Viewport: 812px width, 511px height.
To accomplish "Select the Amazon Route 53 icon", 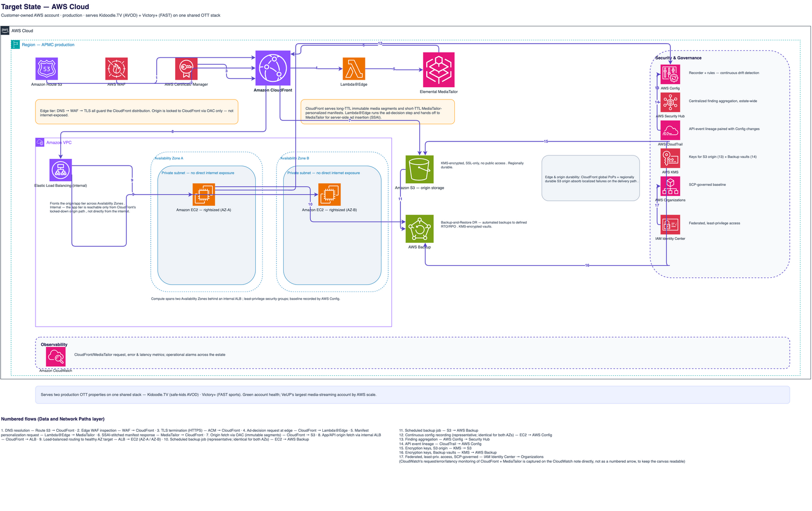I will coord(47,69).
